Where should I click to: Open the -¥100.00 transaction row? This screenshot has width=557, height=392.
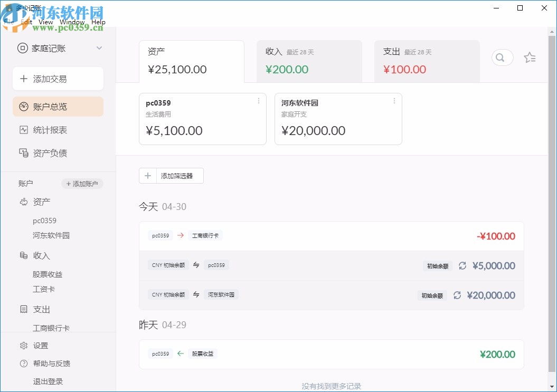coord(332,236)
